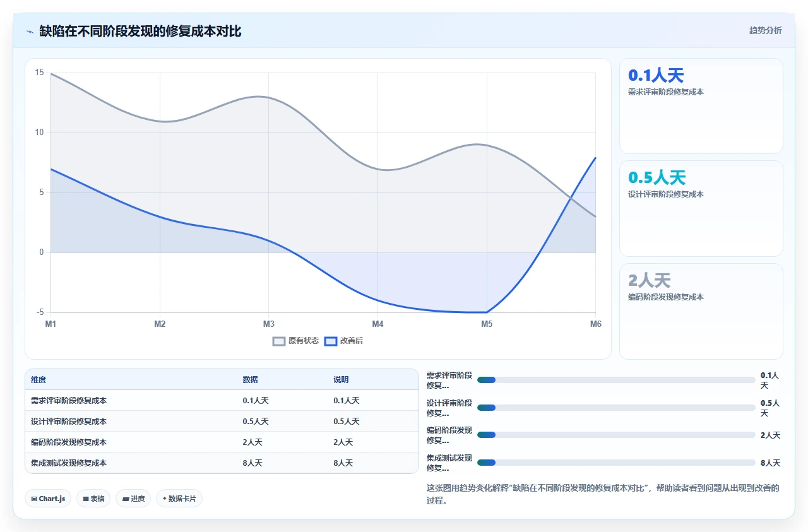Click the Chart.js tag icon
808x532 pixels.
(34, 499)
